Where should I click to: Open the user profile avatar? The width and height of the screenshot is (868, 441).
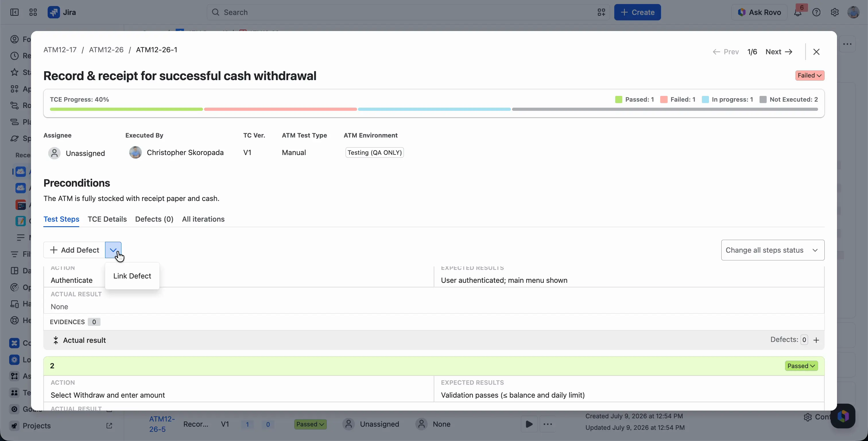pyautogui.click(x=854, y=12)
